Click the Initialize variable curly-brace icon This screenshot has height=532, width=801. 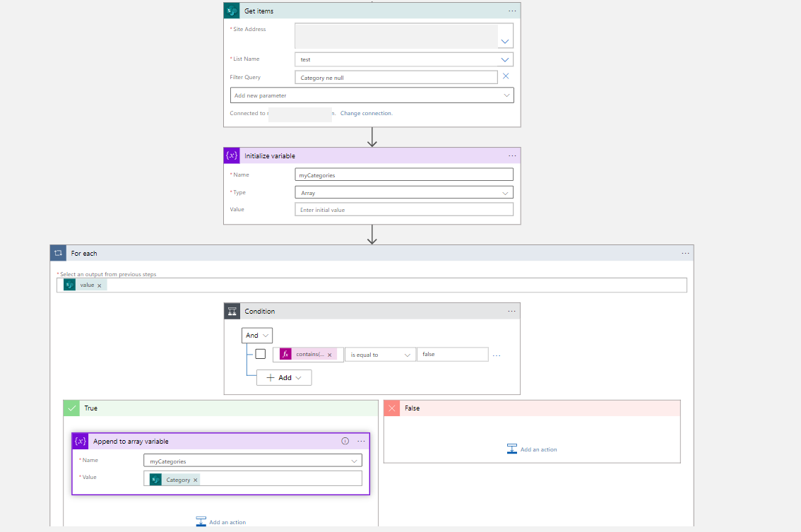tap(232, 156)
